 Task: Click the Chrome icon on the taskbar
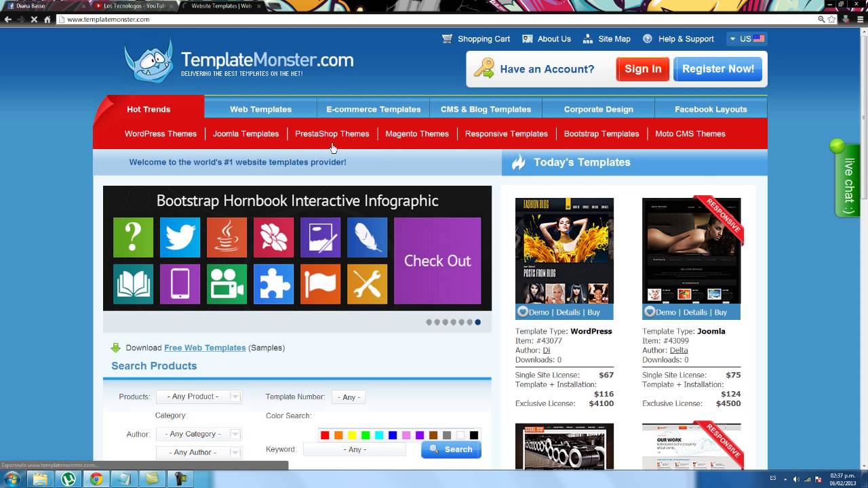click(x=96, y=479)
